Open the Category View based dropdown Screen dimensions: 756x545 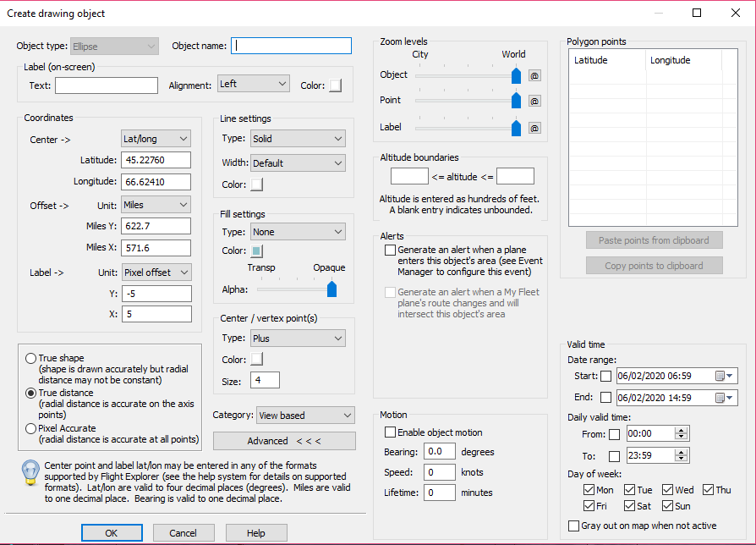305,416
